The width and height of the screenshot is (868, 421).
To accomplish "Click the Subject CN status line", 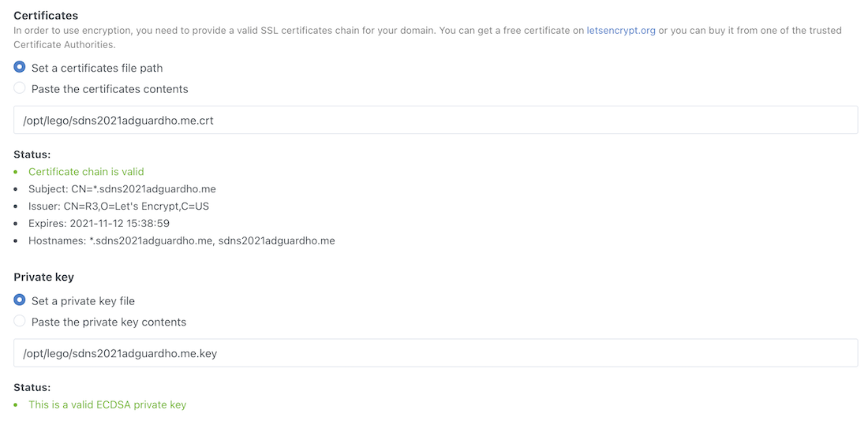I will click(122, 189).
